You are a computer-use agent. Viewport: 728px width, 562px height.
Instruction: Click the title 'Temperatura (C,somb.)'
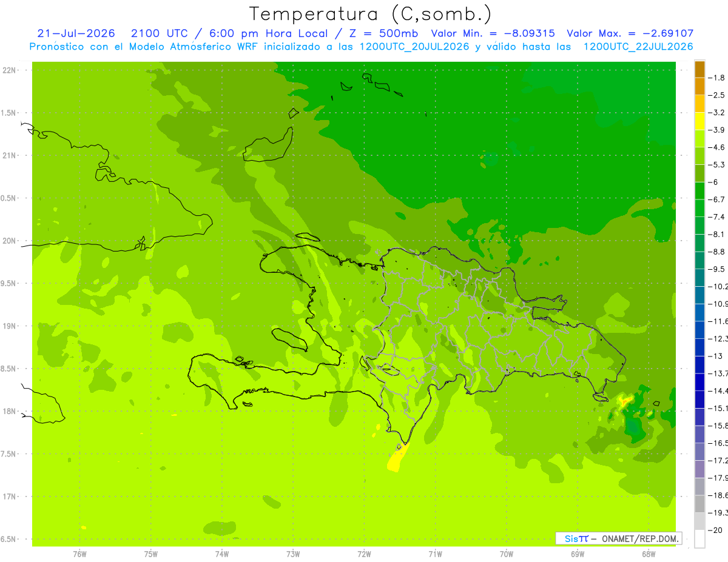[x=370, y=14]
